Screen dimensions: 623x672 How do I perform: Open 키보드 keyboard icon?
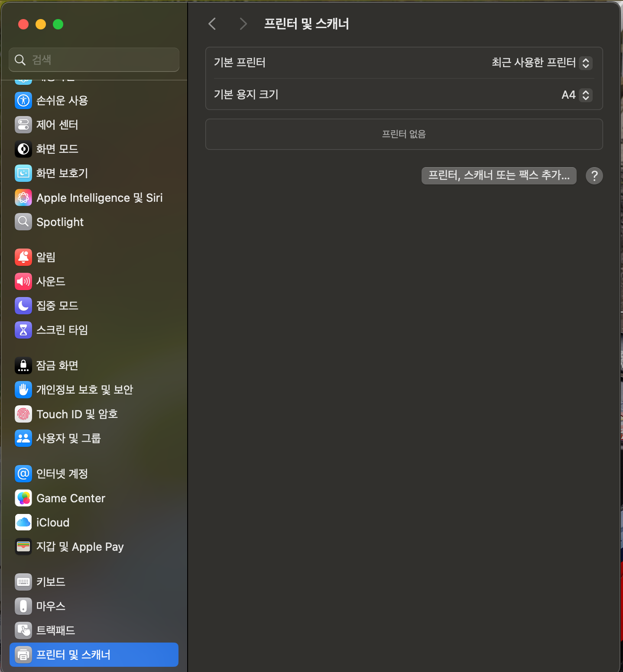click(23, 582)
